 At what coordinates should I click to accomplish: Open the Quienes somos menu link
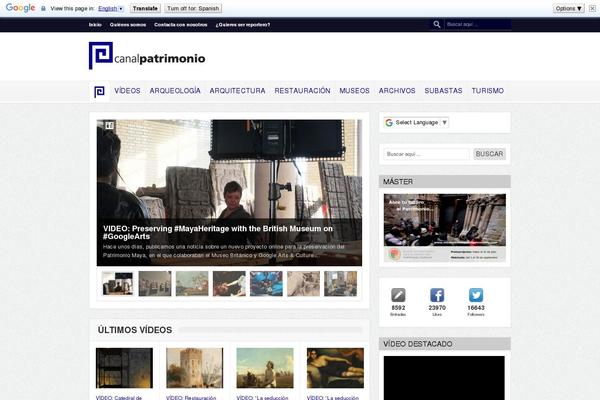click(128, 24)
